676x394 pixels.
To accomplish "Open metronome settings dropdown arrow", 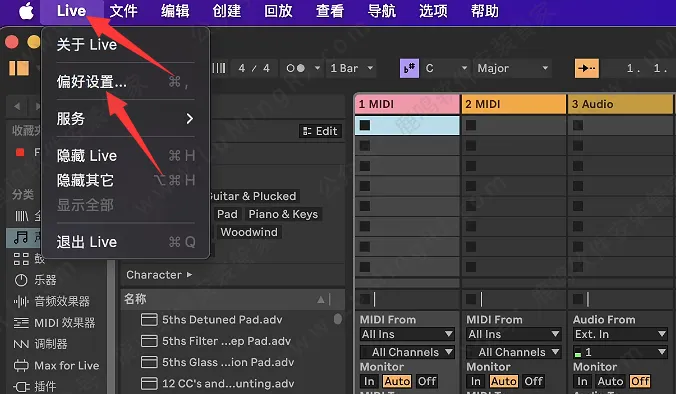I will tap(317, 68).
